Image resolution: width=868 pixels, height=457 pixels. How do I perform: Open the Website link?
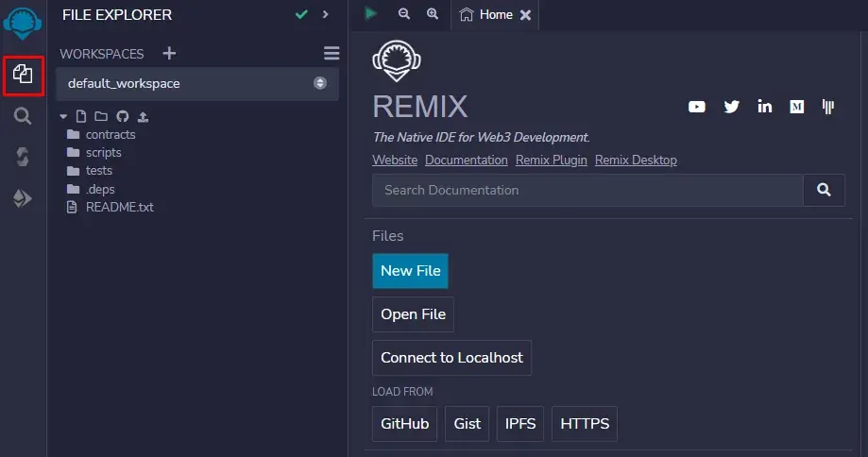[x=395, y=160]
